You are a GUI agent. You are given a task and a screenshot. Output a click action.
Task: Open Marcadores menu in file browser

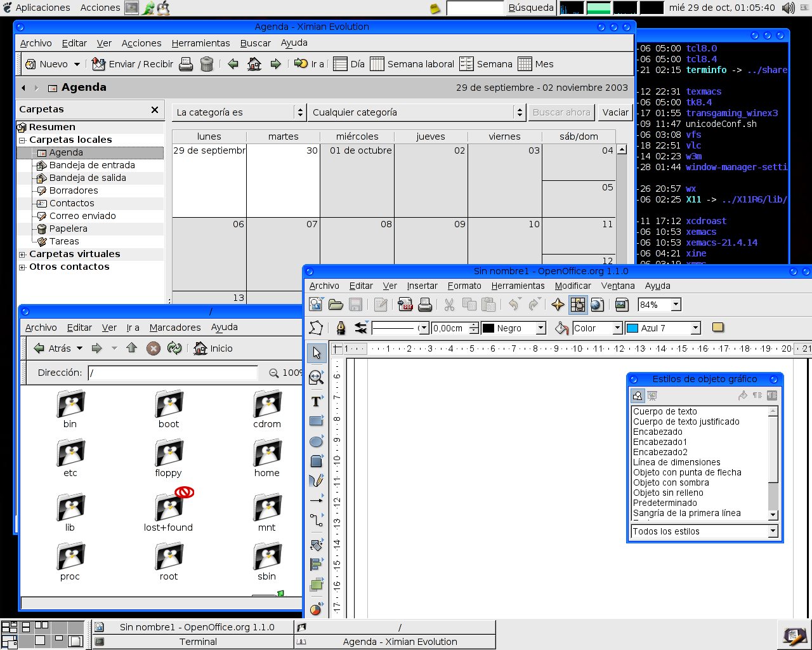point(175,328)
